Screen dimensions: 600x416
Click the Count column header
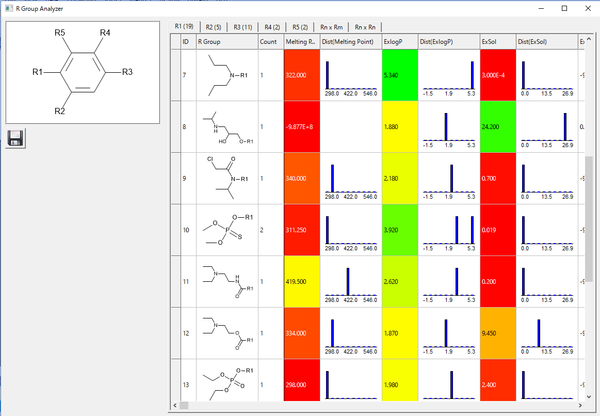[x=269, y=42]
